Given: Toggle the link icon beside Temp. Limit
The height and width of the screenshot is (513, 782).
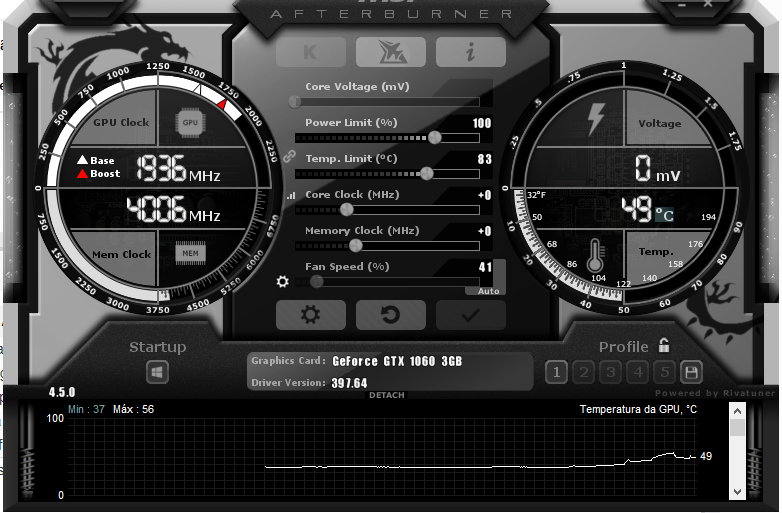Looking at the screenshot, I should (x=289, y=157).
